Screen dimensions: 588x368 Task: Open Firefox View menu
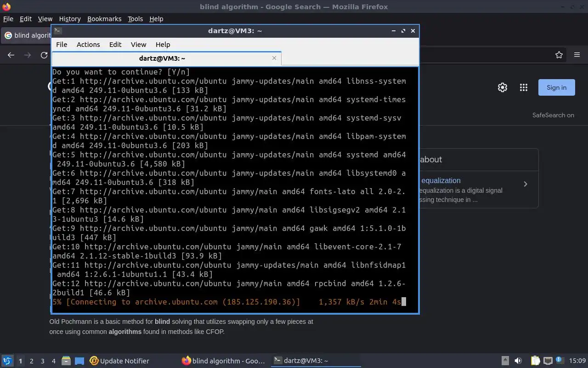[x=45, y=19]
